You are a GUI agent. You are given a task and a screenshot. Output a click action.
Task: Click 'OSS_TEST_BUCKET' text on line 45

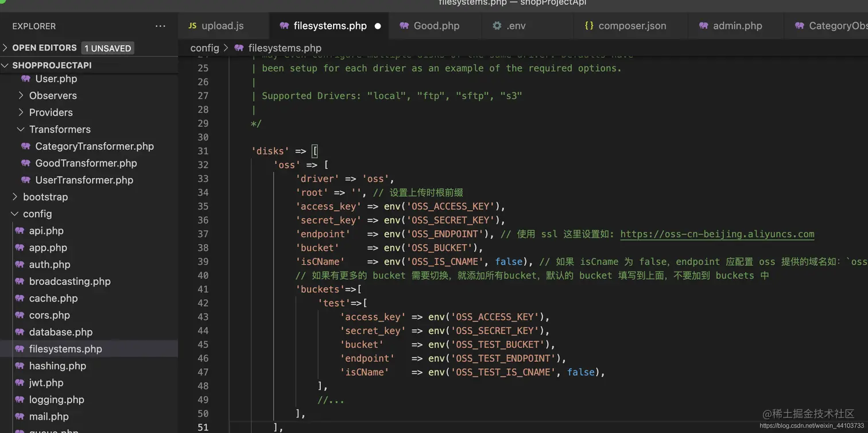[x=498, y=345]
